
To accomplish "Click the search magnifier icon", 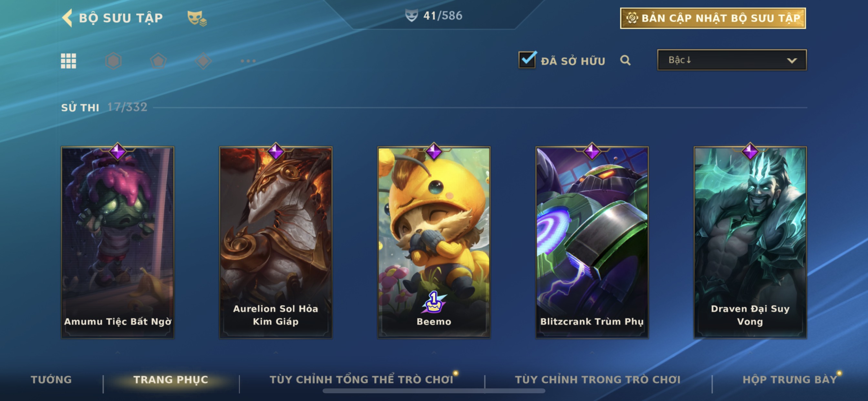I will point(625,60).
